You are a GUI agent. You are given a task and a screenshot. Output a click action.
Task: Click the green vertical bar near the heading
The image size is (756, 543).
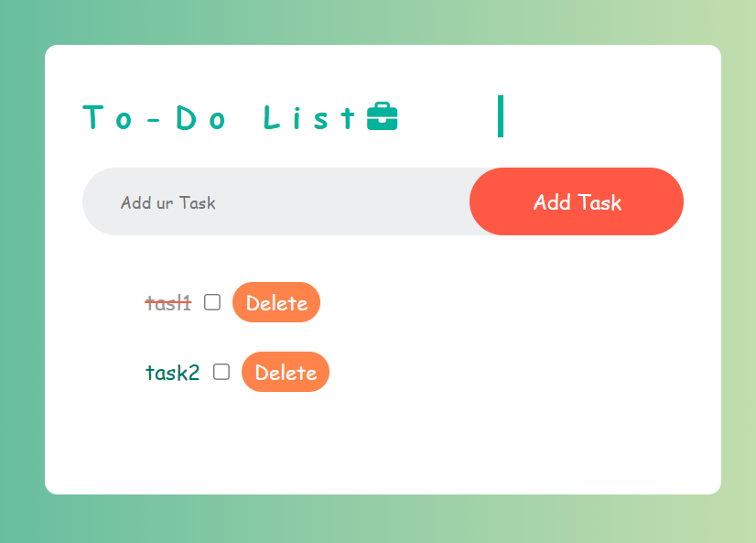click(501, 116)
